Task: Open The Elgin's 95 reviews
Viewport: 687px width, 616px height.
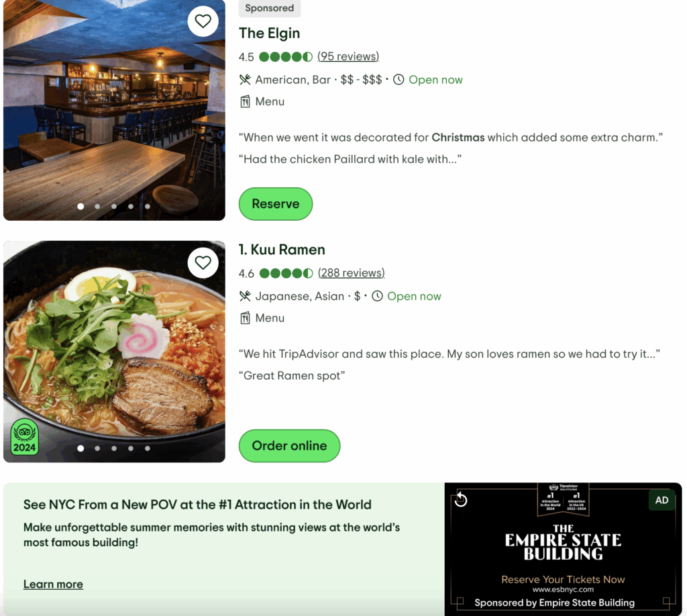Action: (348, 56)
